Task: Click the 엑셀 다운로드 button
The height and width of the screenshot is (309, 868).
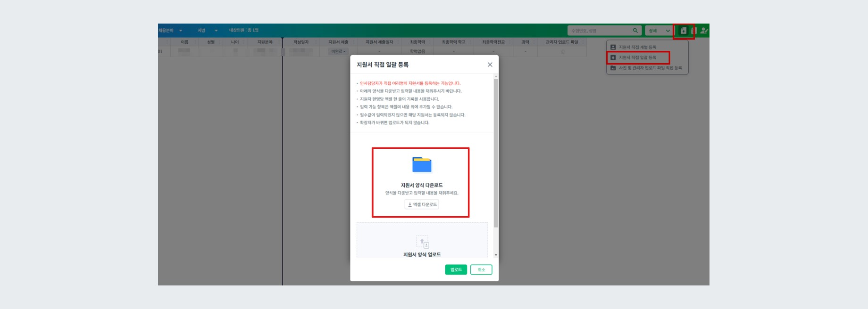Action: 422,204
